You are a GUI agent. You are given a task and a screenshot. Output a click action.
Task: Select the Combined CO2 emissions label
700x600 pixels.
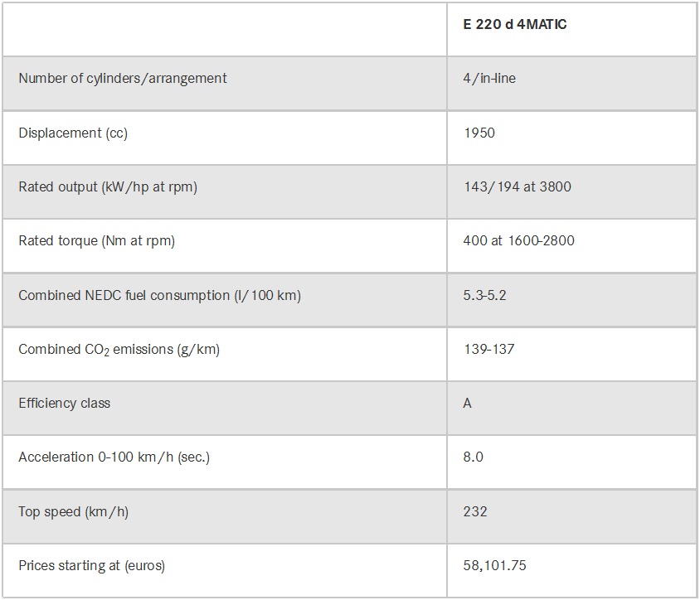coord(119,350)
